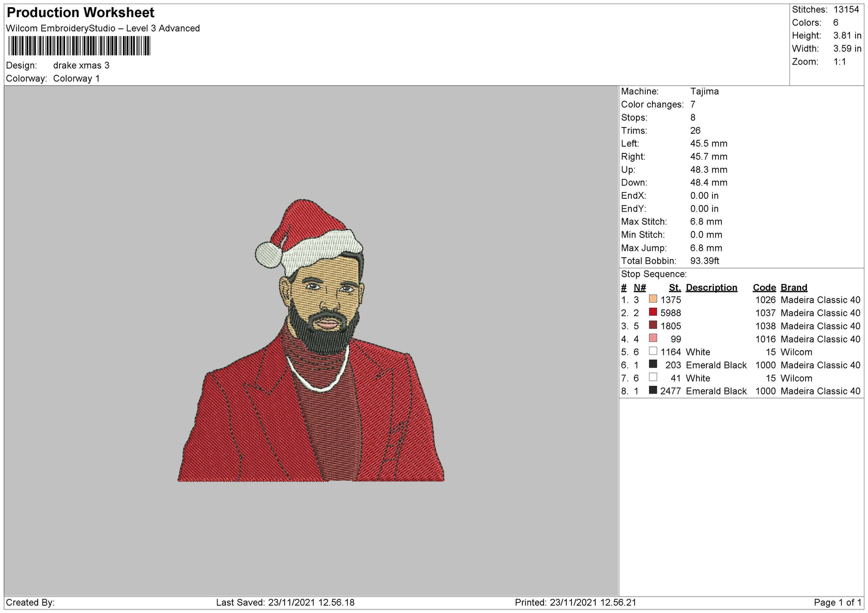868x613 pixels.
Task: Select the Code column header
Action: (764, 287)
